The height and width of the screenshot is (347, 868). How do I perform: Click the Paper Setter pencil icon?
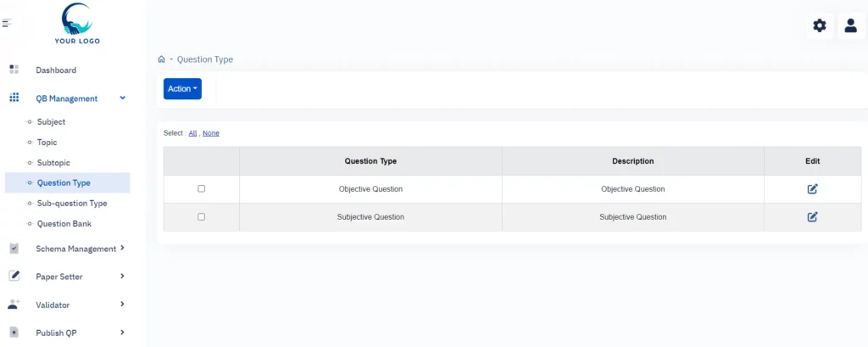14,276
